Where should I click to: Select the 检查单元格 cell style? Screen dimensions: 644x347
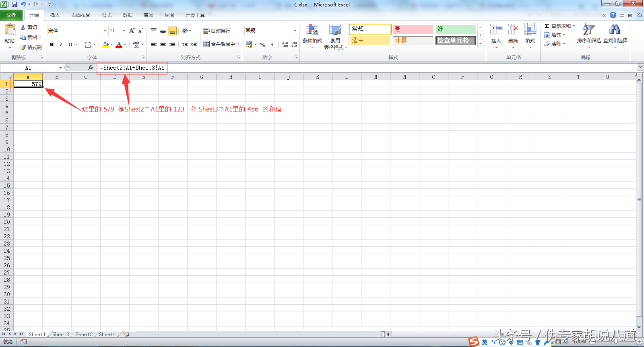point(456,40)
